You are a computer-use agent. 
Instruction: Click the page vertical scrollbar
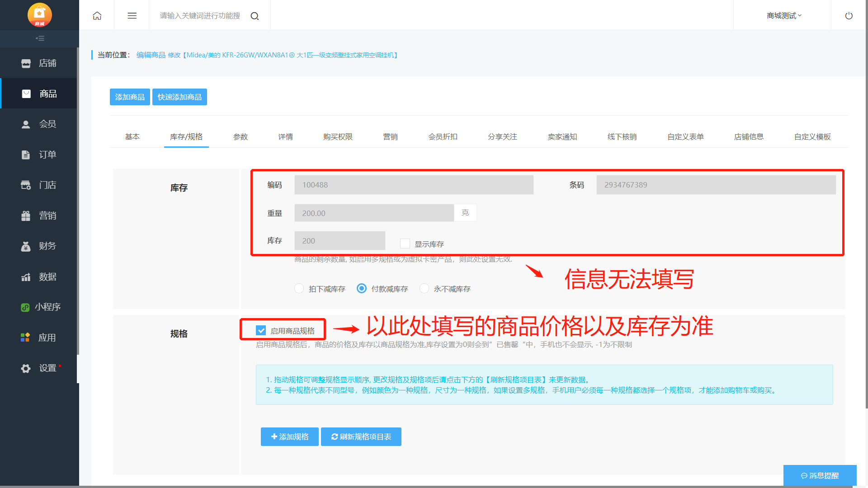866,203
